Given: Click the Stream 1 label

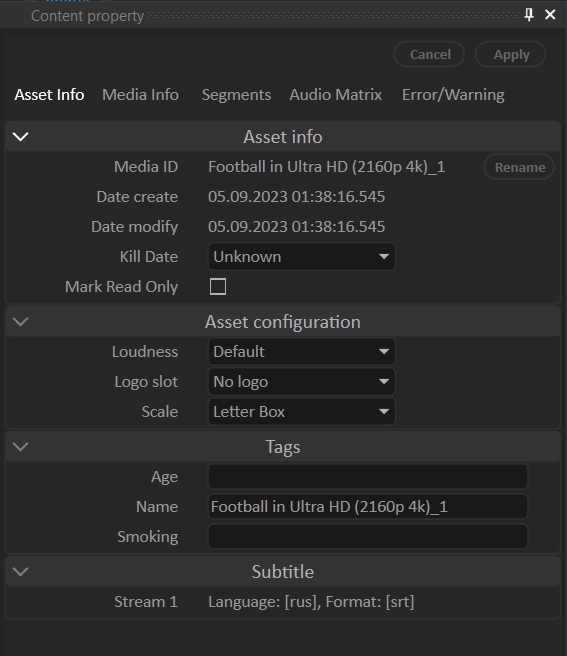Looking at the screenshot, I should (146, 602).
